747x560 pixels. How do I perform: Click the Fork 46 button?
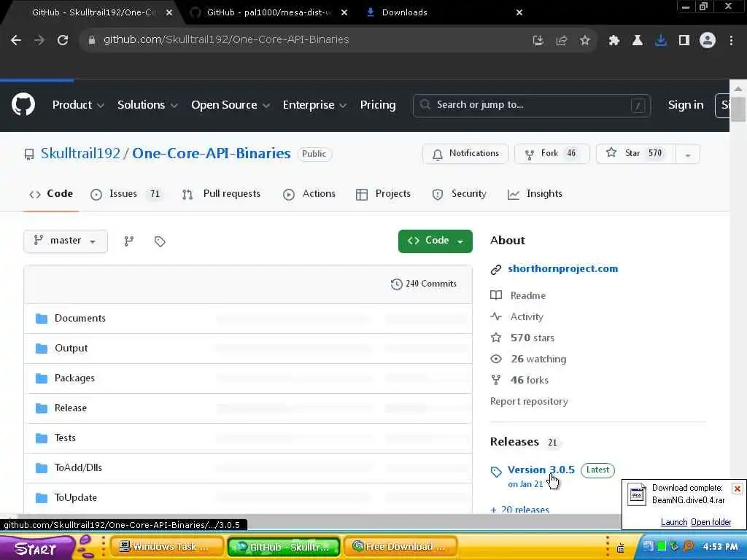click(551, 154)
